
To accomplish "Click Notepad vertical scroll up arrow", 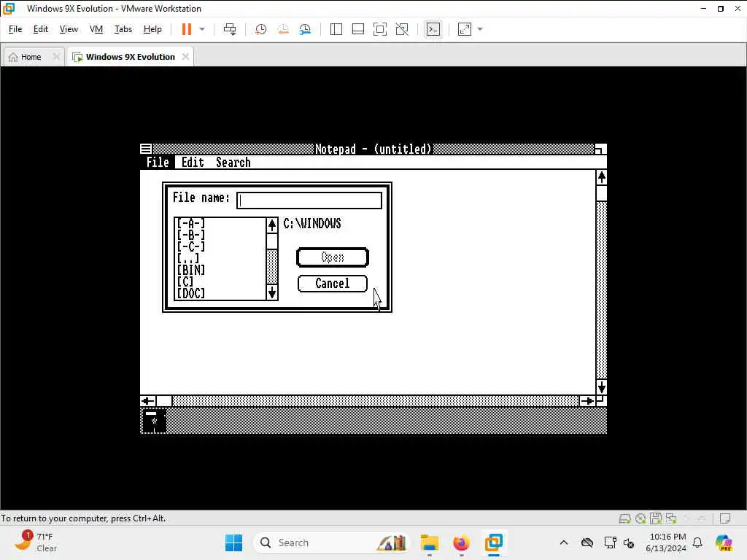I will (x=602, y=178).
